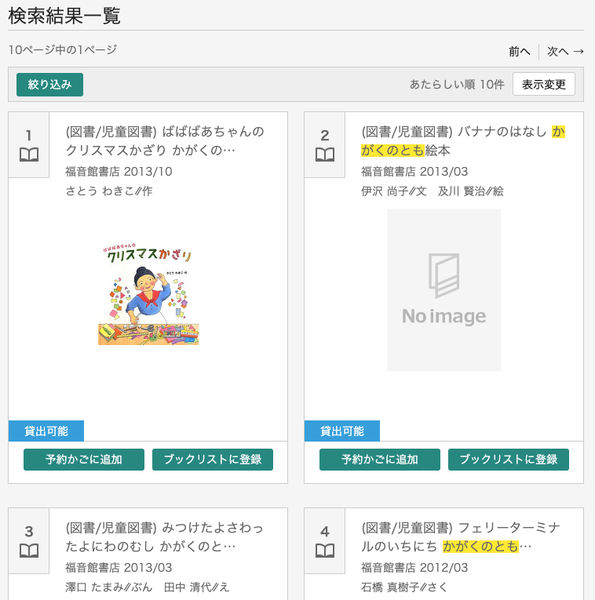Click book icon for result 3
Image resolution: width=595 pixels, height=600 pixels.
[29, 551]
